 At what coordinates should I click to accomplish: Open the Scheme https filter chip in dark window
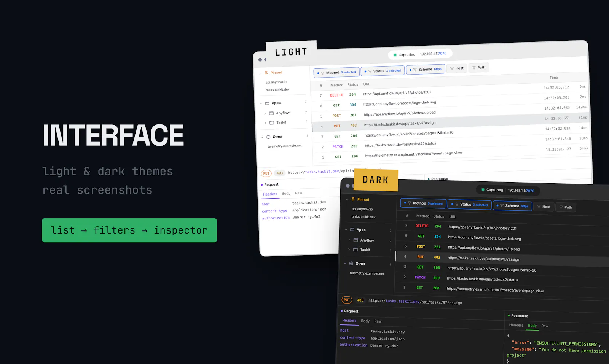tap(512, 206)
